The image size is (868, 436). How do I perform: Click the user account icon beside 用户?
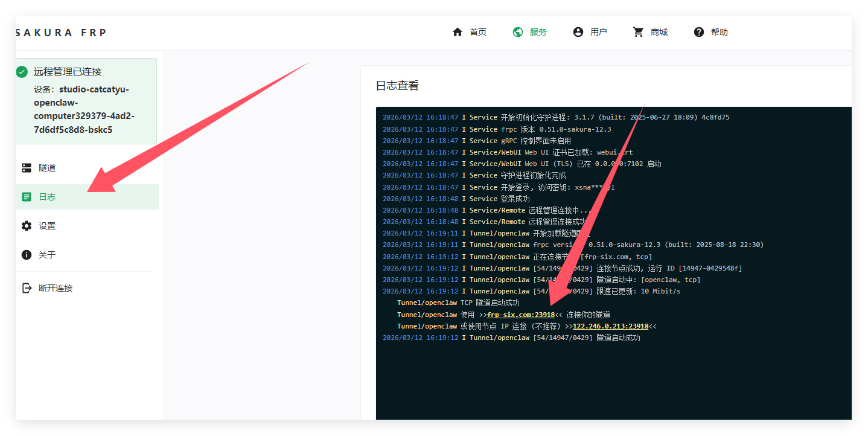click(x=578, y=32)
